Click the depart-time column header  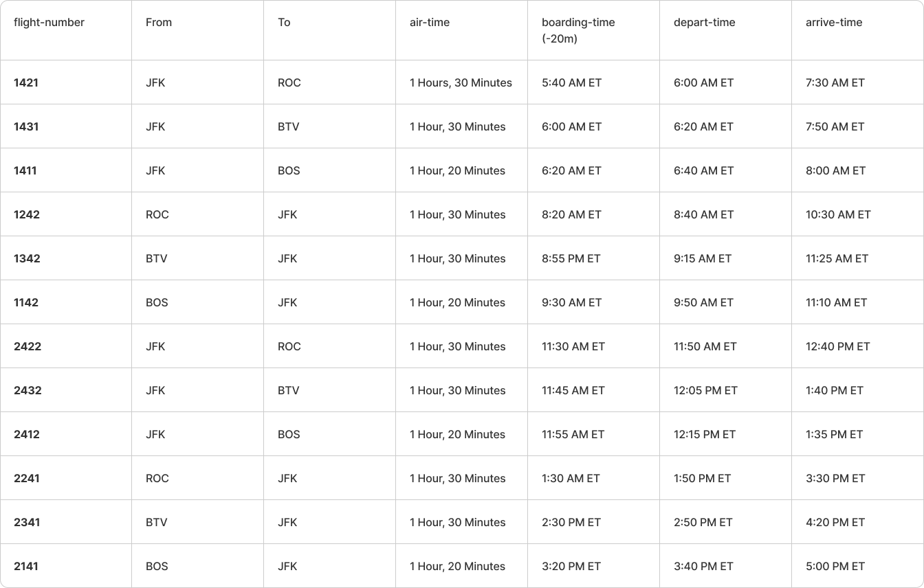[x=704, y=23]
